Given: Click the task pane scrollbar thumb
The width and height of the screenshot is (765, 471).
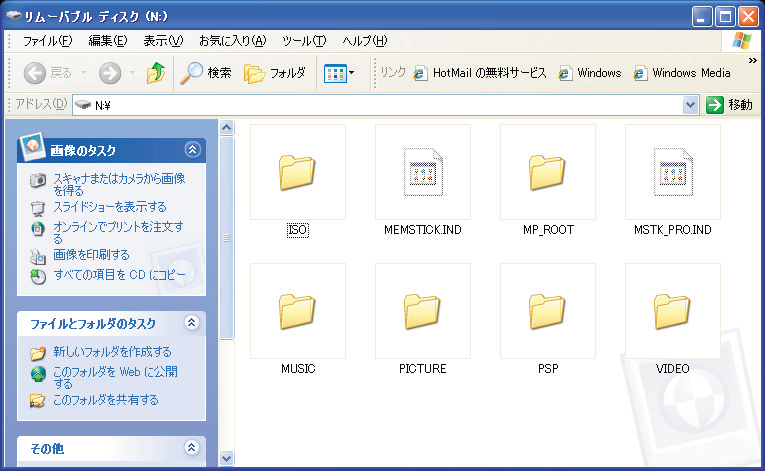Looking at the screenshot, I should 226,238.
